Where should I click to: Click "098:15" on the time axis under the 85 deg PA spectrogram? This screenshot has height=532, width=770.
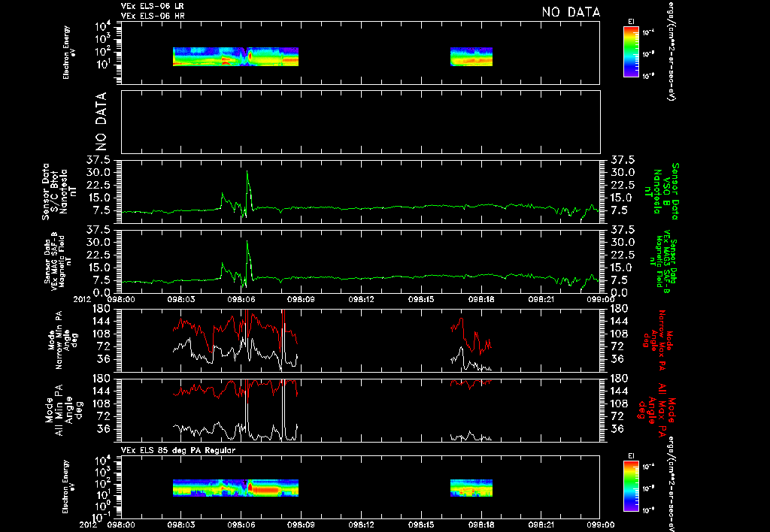click(421, 524)
